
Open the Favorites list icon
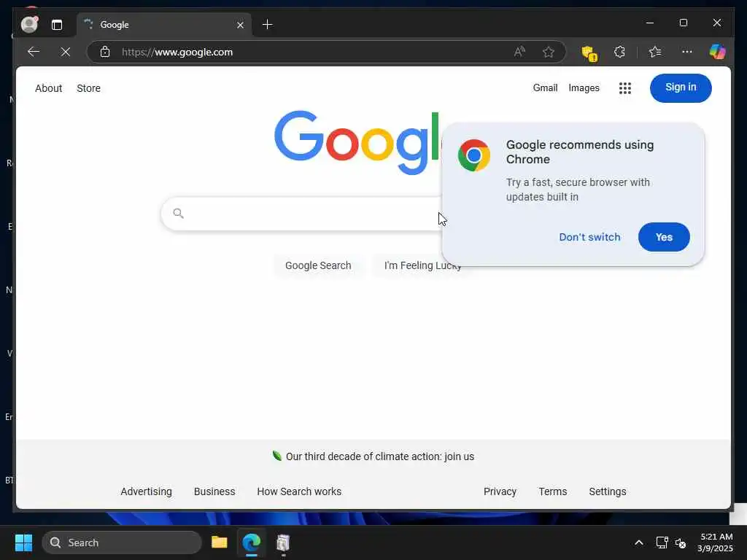coord(655,52)
